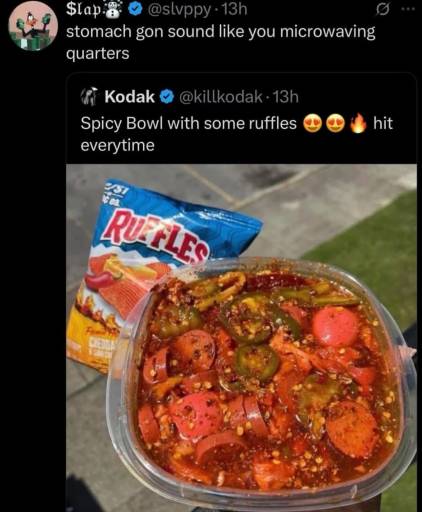
Task: Open the quoted 'Spicy Bowl with some ruffles' text
Action: 237,134
